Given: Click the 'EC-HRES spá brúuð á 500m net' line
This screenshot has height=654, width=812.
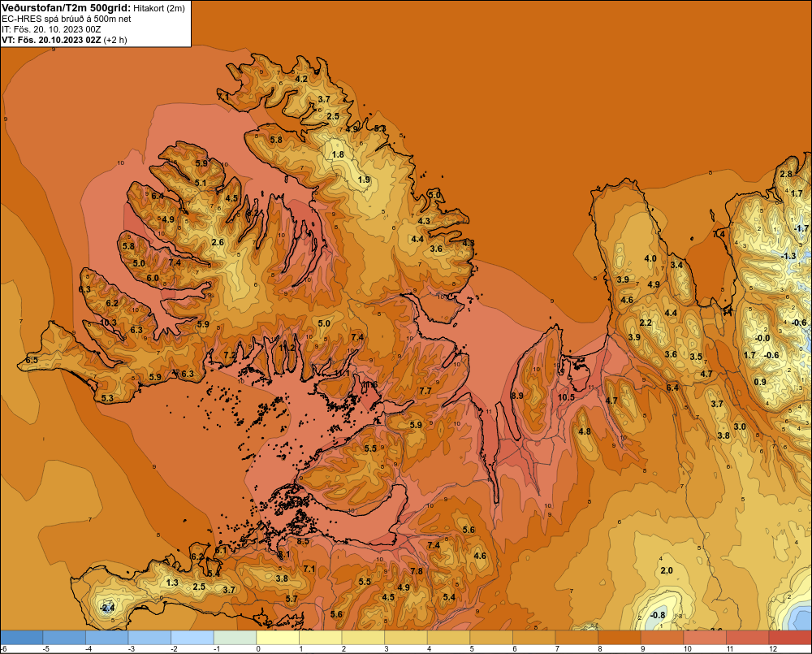Looking at the screenshot, I should point(67,19).
